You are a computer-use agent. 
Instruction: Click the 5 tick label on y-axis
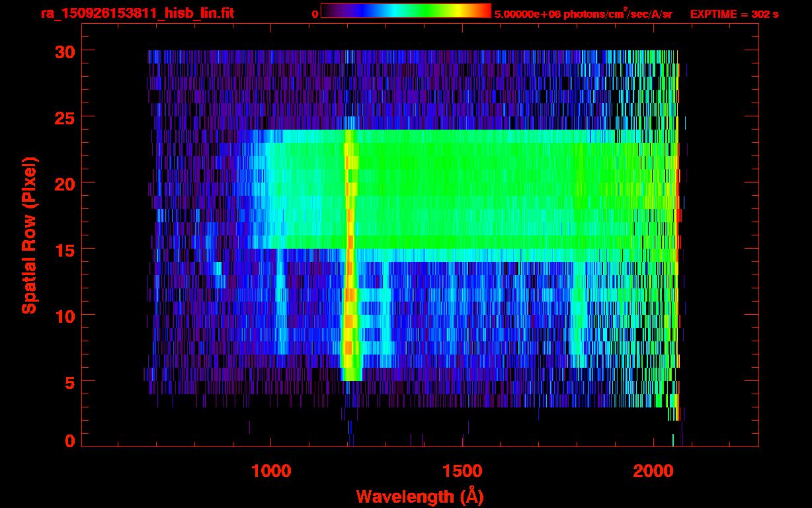pos(68,382)
